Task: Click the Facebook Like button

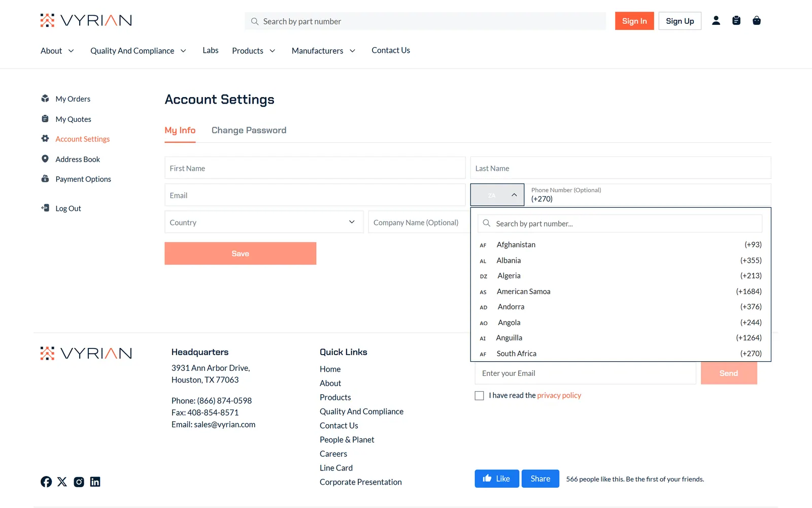Action: [497, 479]
